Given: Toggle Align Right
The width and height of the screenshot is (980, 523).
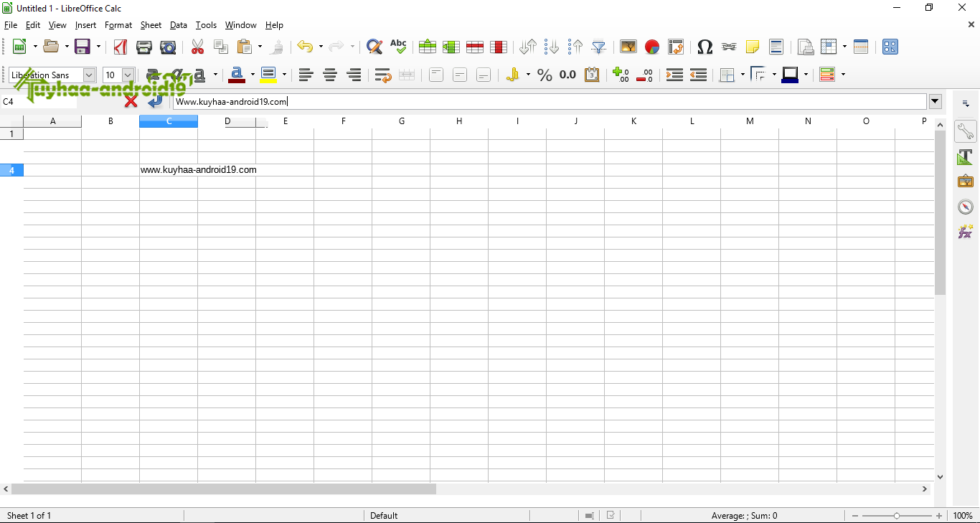Looking at the screenshot, I should tap(354, 75).
